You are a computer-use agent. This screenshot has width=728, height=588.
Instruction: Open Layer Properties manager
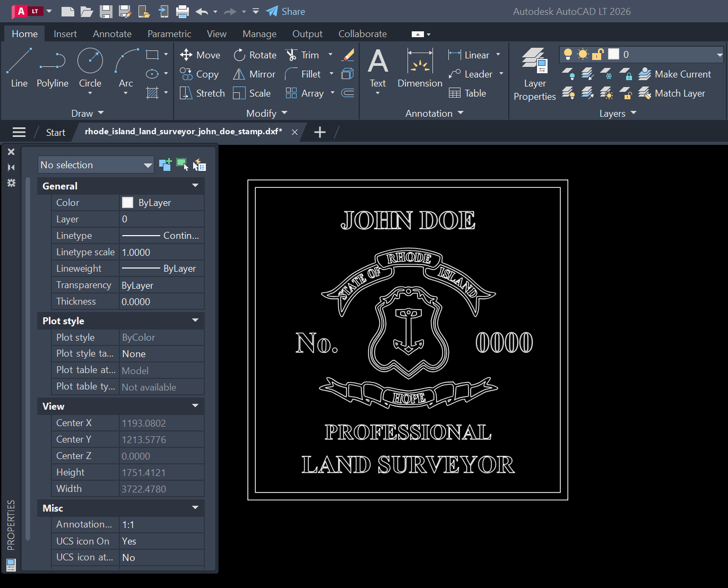[534, 74]
